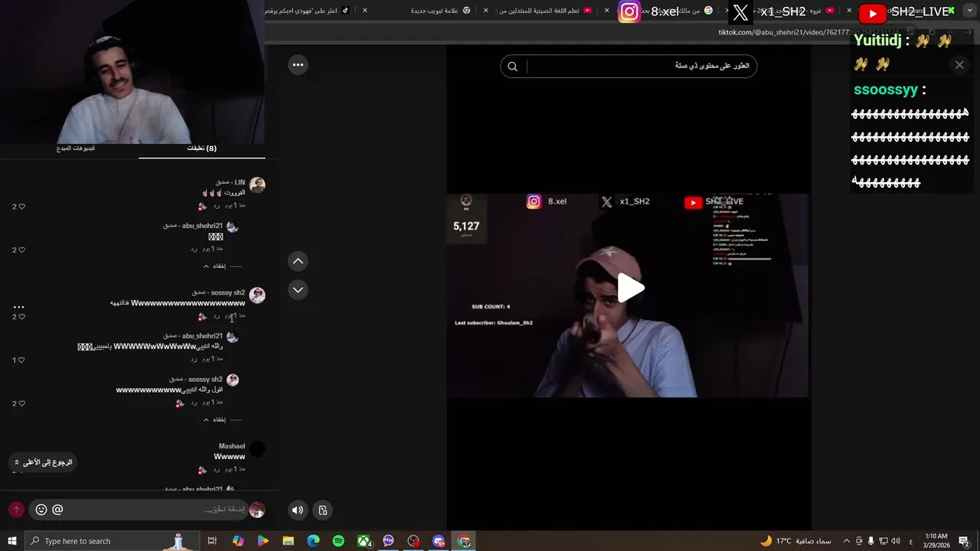
Task: Close the video viewer with the X button
Action: pos(959,65)
